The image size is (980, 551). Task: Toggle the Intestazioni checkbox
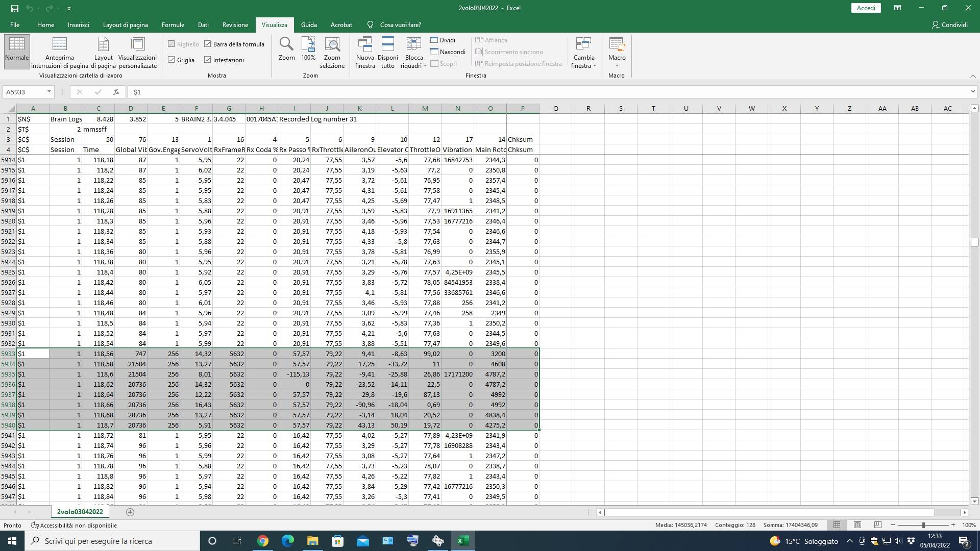208,60
